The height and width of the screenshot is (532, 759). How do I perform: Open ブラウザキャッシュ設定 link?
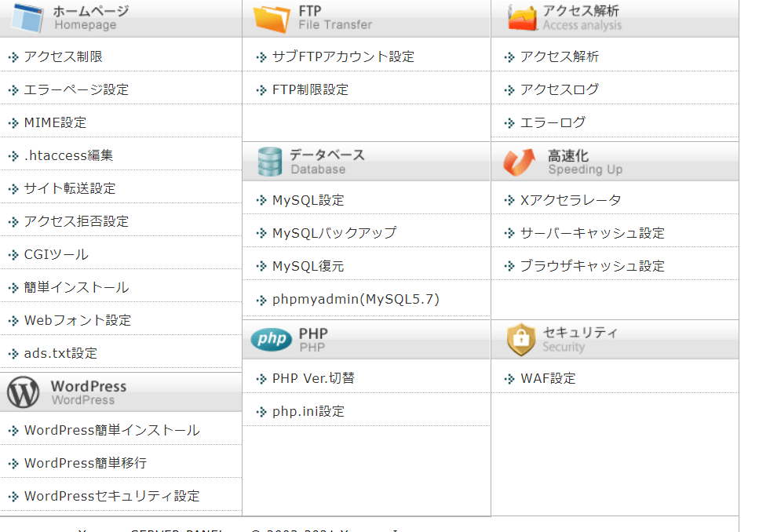592,266
